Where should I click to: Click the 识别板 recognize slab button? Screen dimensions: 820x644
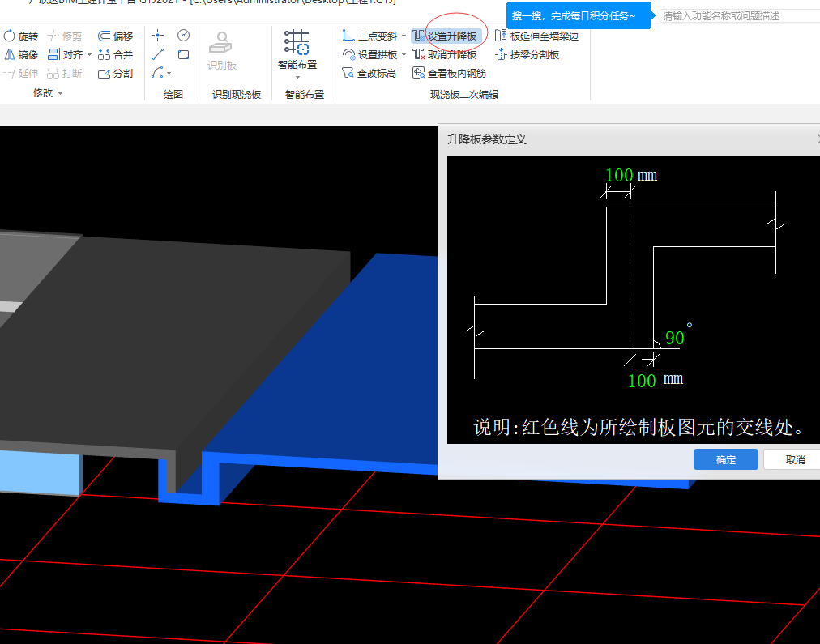(222, 51)
